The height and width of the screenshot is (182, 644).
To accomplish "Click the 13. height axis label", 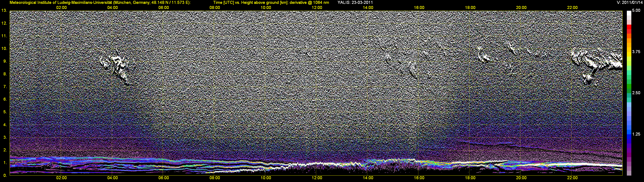I will pos(4,10).
